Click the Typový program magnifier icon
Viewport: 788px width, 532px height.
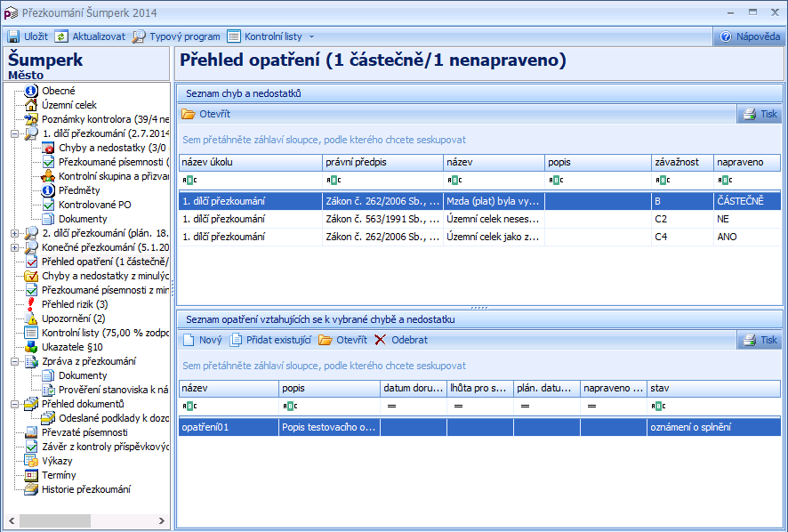(x=139, y=36)
